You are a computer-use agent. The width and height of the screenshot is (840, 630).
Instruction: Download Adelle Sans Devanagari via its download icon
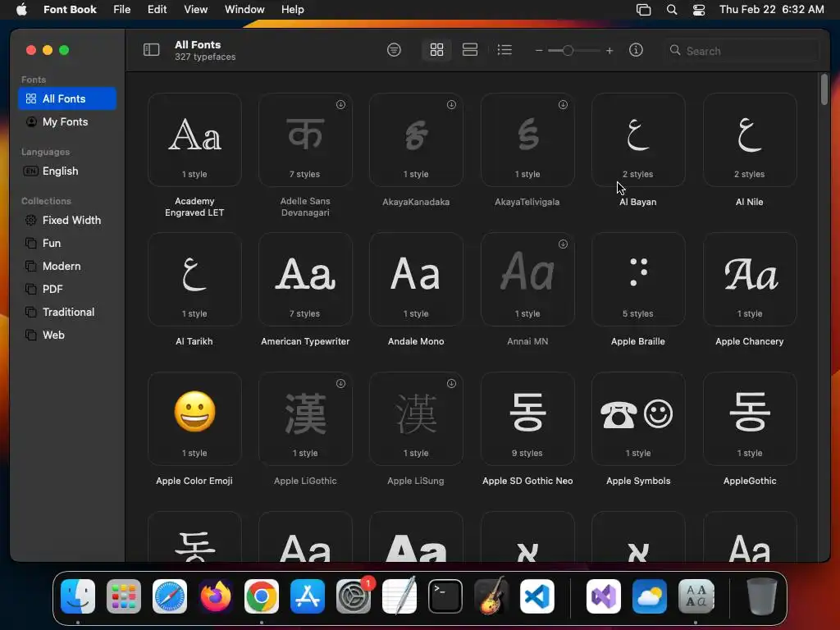(340, 104)
